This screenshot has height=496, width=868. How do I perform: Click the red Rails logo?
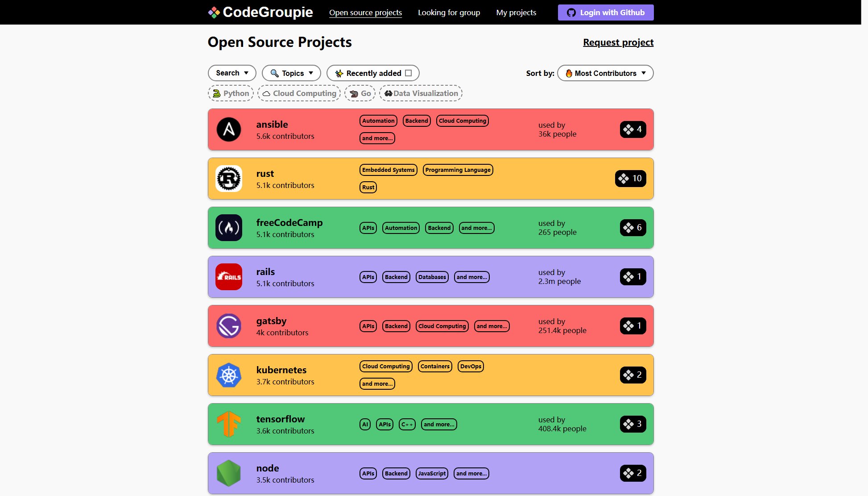click(229, 277)
